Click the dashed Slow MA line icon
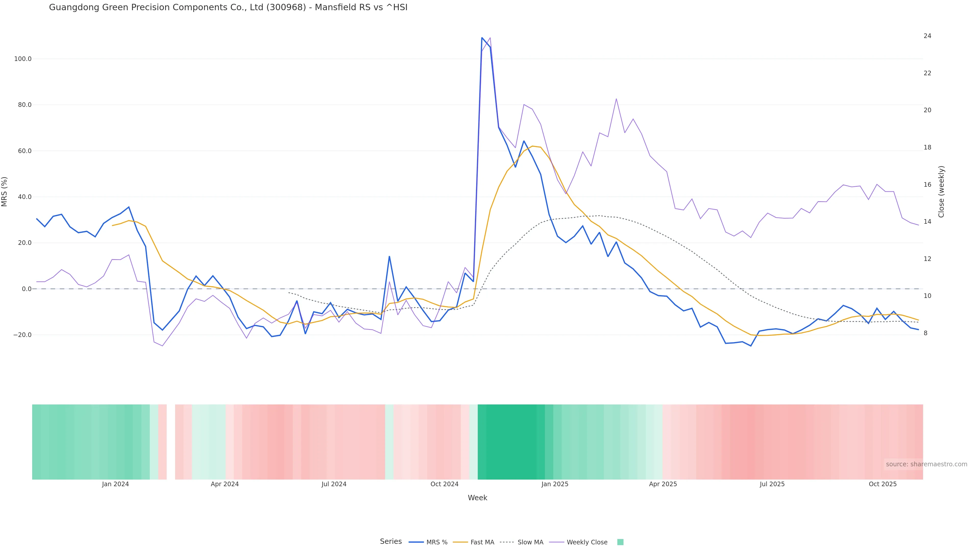 coord(507,542)
